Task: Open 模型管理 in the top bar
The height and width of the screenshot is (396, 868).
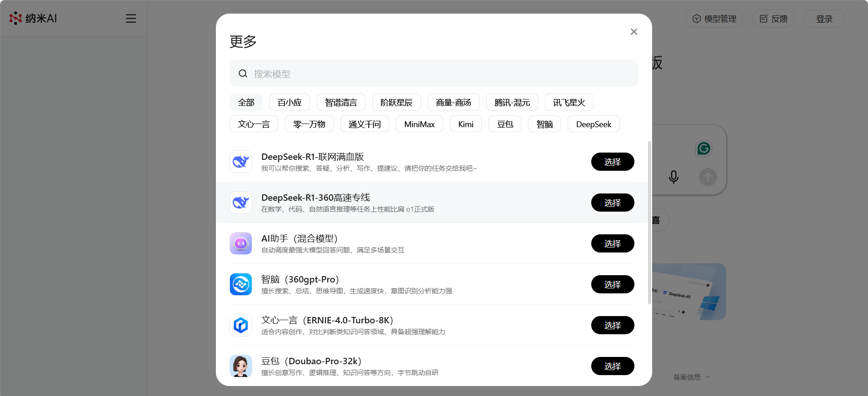Action: [714, 19]
